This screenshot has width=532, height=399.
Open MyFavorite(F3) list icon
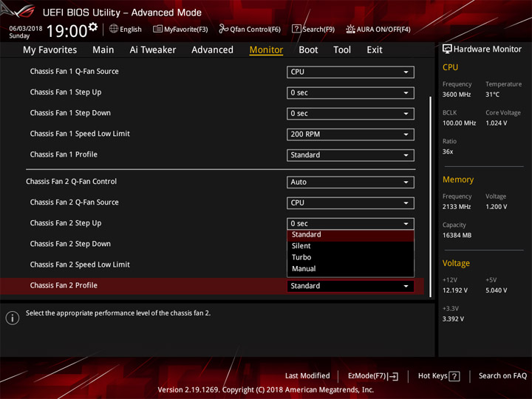157,29
